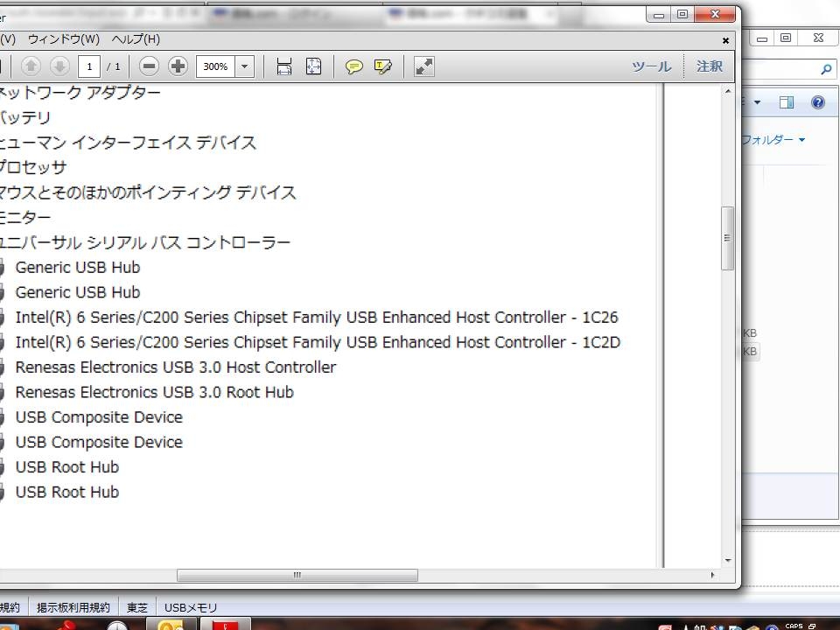Click the vertical scrollbar up arrow
Screen dimensions: 840x630
point(727,92)
